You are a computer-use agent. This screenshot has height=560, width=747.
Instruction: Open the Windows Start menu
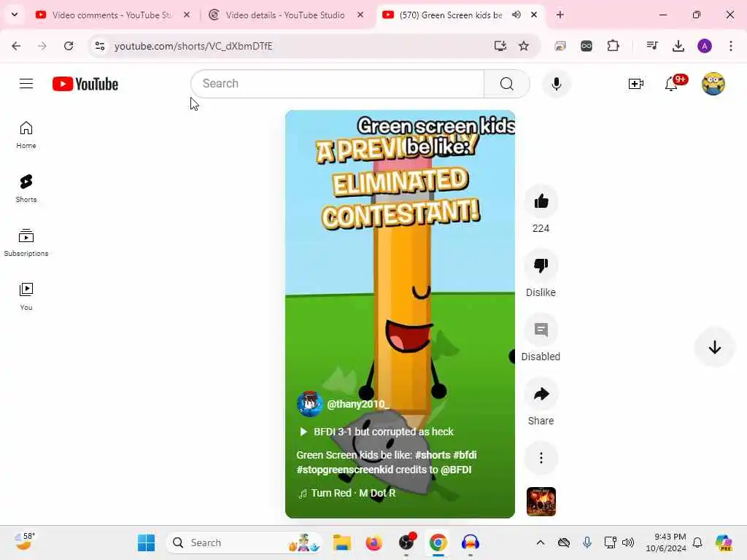click(x=146, y=542)
